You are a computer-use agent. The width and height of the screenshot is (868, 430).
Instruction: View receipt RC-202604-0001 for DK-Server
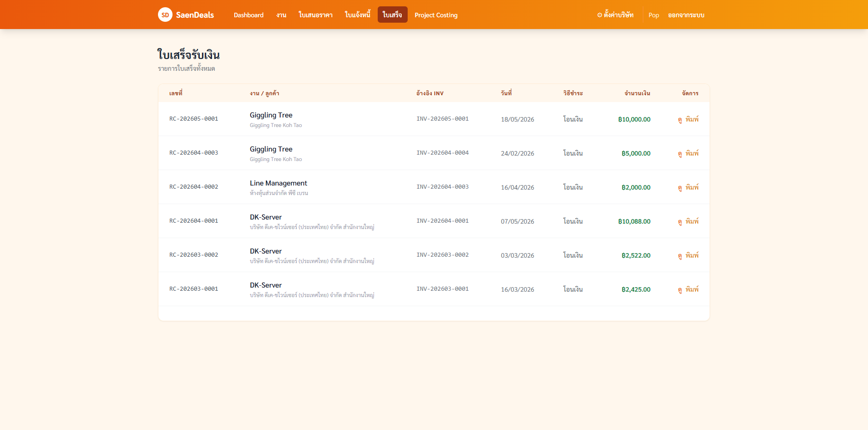click(x=680, y=221)
